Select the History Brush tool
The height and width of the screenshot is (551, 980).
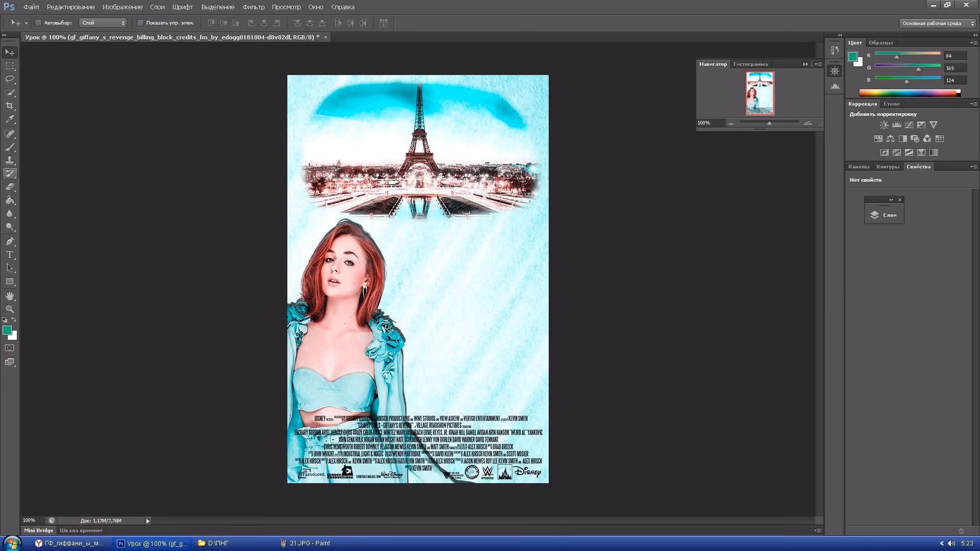coord(10,173)
